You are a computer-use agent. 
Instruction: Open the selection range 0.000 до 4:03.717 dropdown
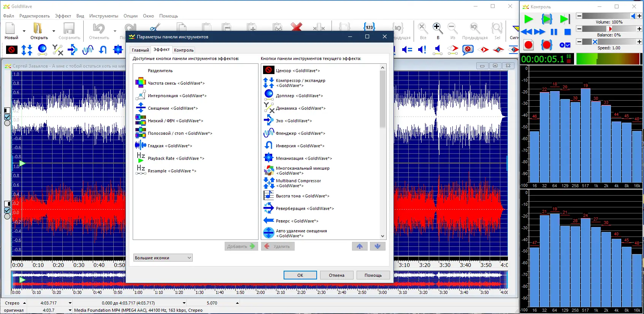click(x=184, y=303)
